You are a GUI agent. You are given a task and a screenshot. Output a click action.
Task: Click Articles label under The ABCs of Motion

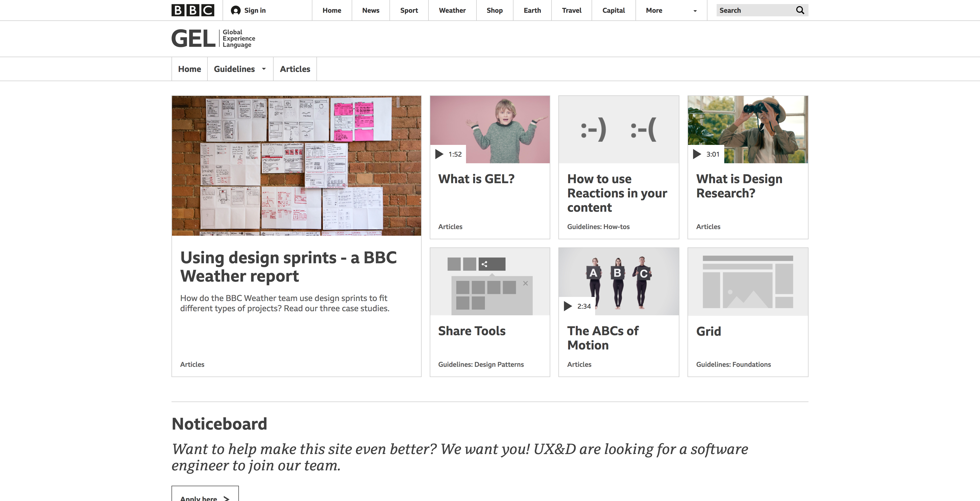point(579,364)
